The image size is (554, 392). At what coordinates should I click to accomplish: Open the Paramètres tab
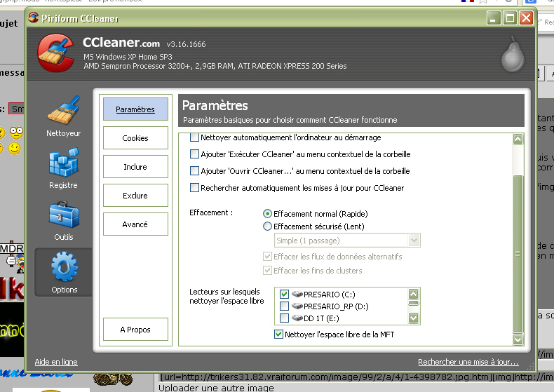pos(135,109)
